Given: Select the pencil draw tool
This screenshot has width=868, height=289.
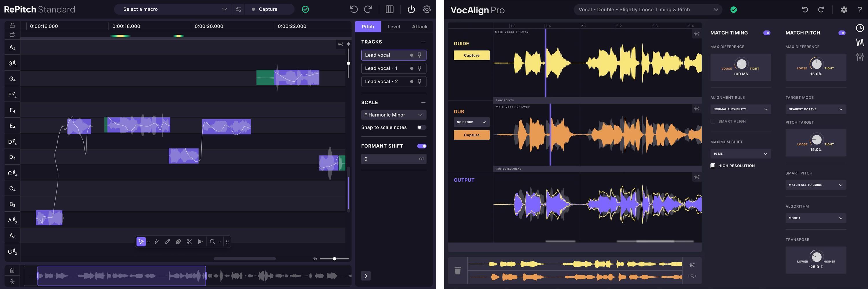Looking at the screenshot, I should pos(168,242).
